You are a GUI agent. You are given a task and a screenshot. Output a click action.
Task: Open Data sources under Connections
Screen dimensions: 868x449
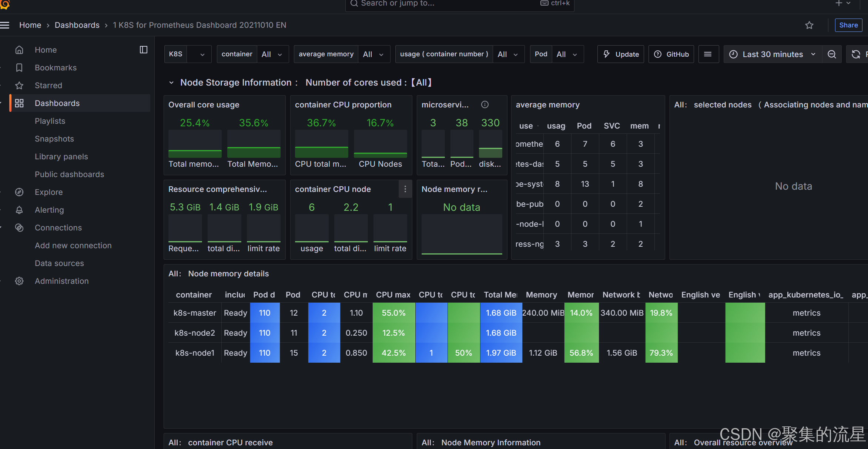(59, 263)
